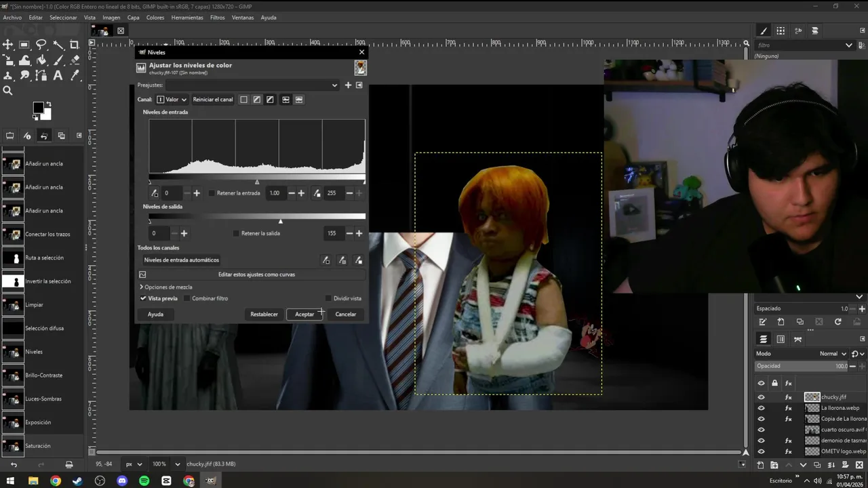868x488 pixels.
Task: Set logarithmic histogram display in Niveles
Action: coord(299,100)
